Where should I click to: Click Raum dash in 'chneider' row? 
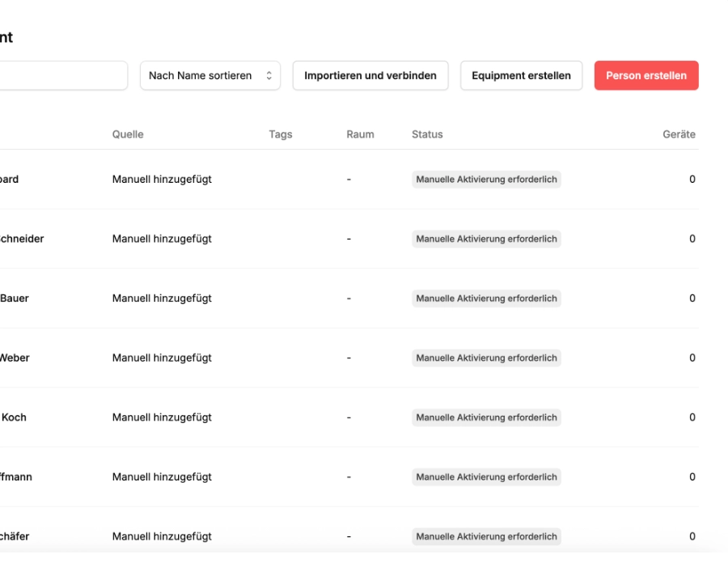click(x=349, y=239)
